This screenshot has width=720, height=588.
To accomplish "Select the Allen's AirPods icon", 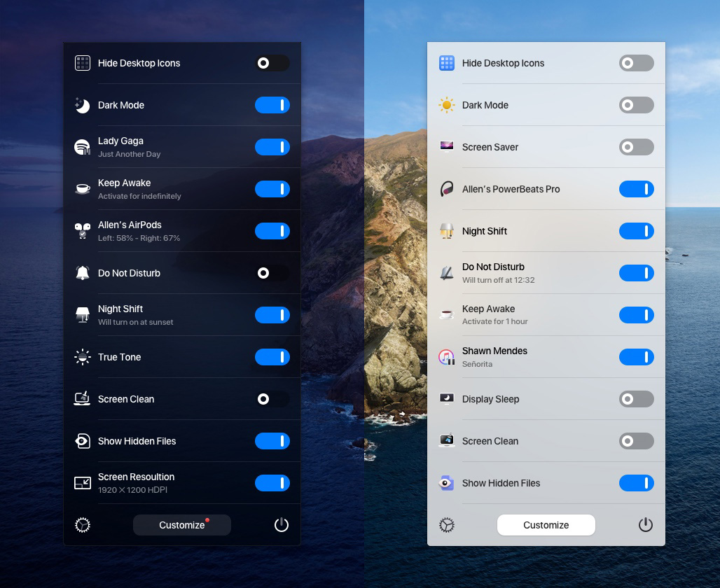I will pyautogui.click(x=83, y=231).
